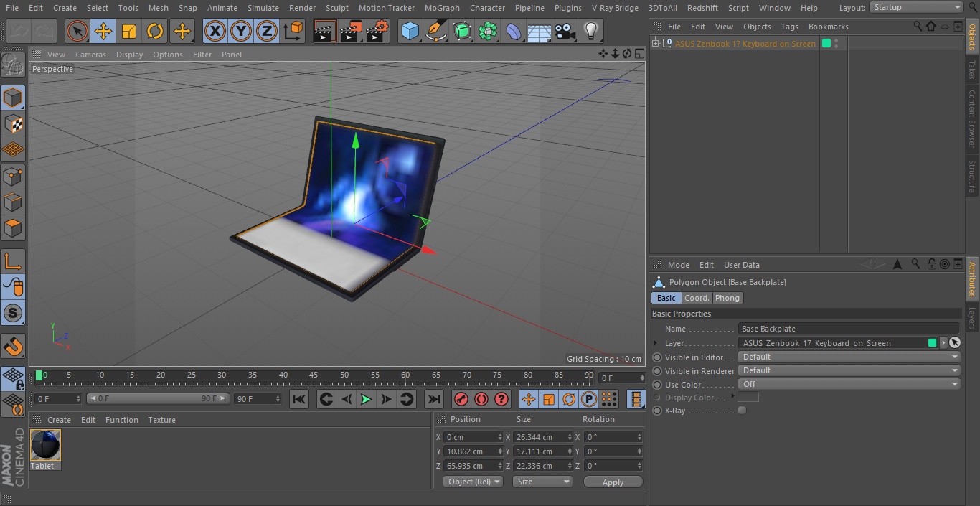The image size is (980, 506).
Task: Toggle Visible in Editor animation radio
Action: [657, 357]
